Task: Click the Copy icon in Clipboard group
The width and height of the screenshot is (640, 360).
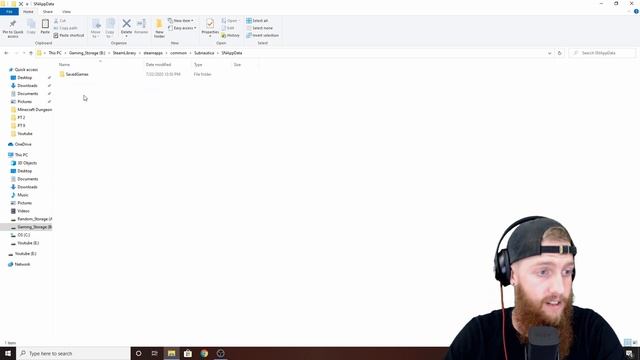Action: tap(31, 24)
